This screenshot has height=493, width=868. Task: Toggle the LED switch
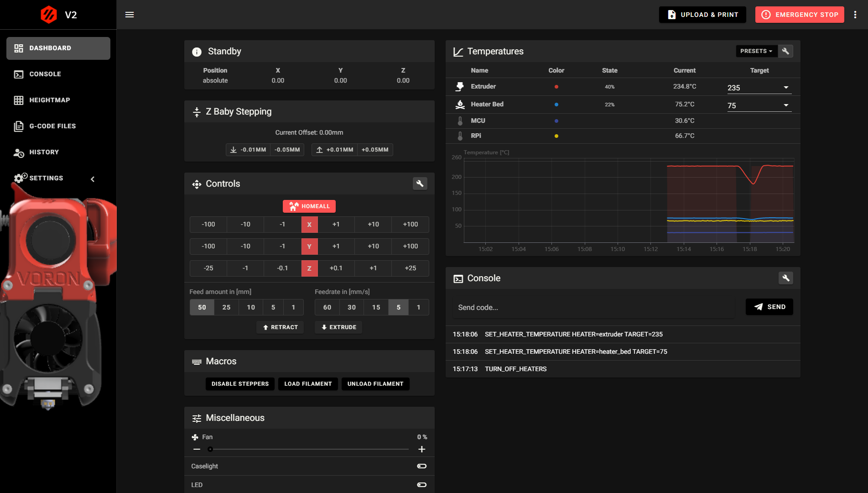422,485
